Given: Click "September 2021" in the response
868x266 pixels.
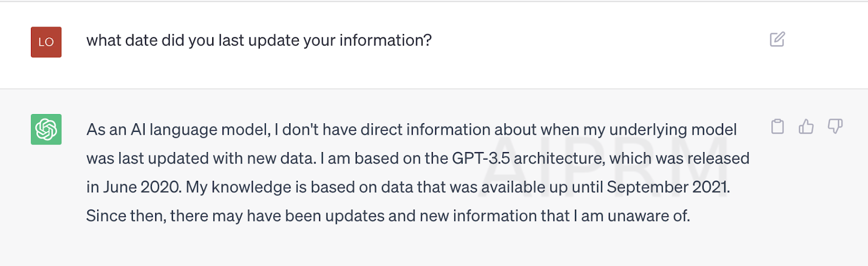Looking at the screenshot, I should click(667, 187).
